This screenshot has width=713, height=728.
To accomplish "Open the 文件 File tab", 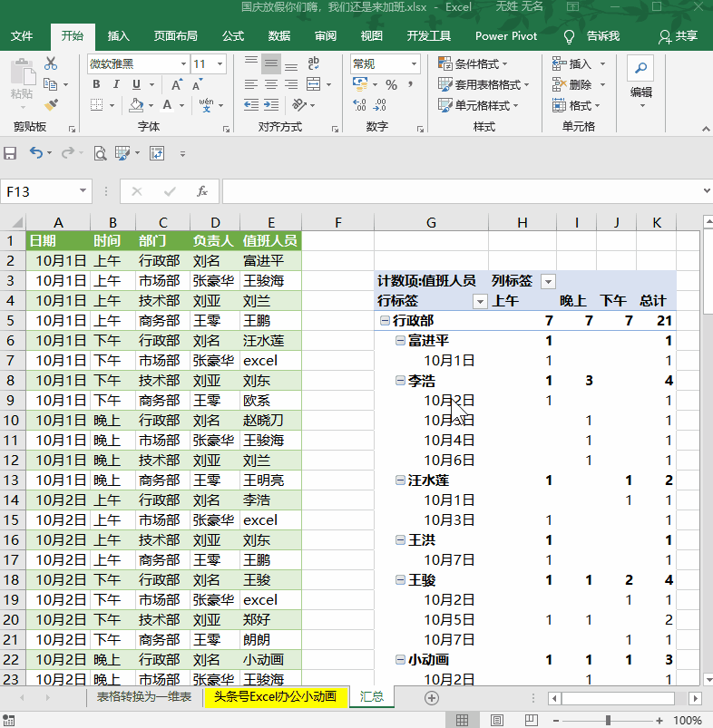I will [x=22, y=36].
